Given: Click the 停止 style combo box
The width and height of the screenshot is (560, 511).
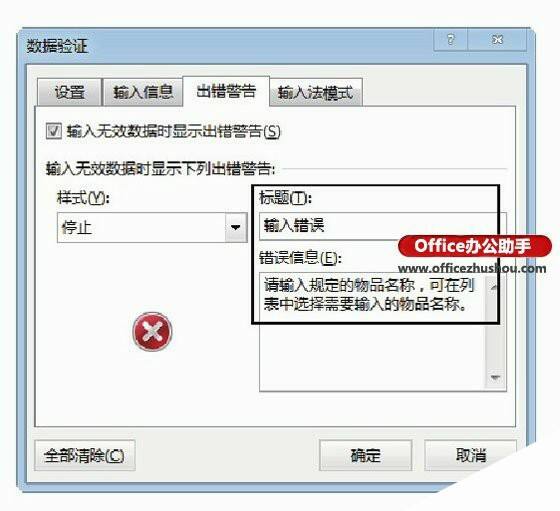Looking at the screenshot, I should (x=152, y=227).
